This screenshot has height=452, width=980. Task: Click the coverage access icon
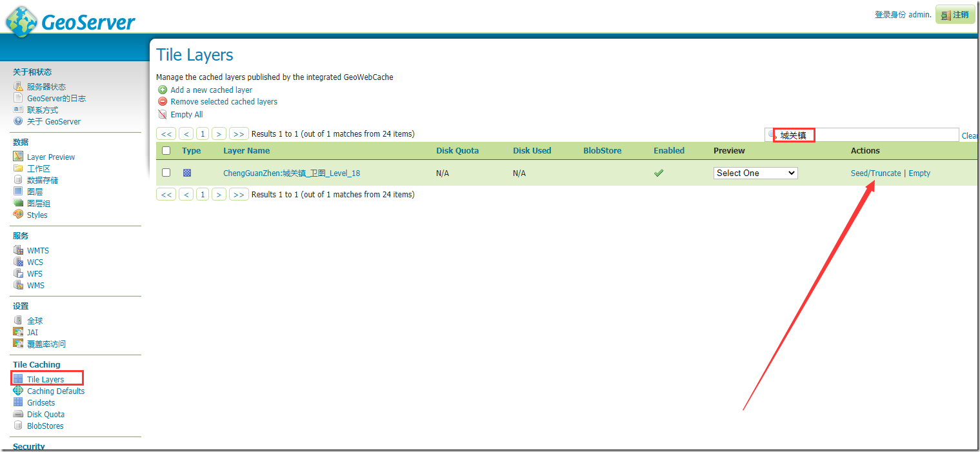(x=18, y=344)
